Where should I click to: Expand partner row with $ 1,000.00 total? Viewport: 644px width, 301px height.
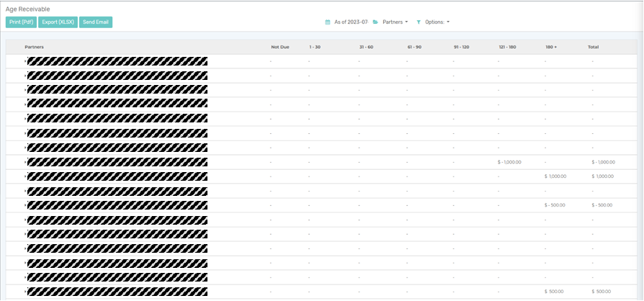(26, 176)
